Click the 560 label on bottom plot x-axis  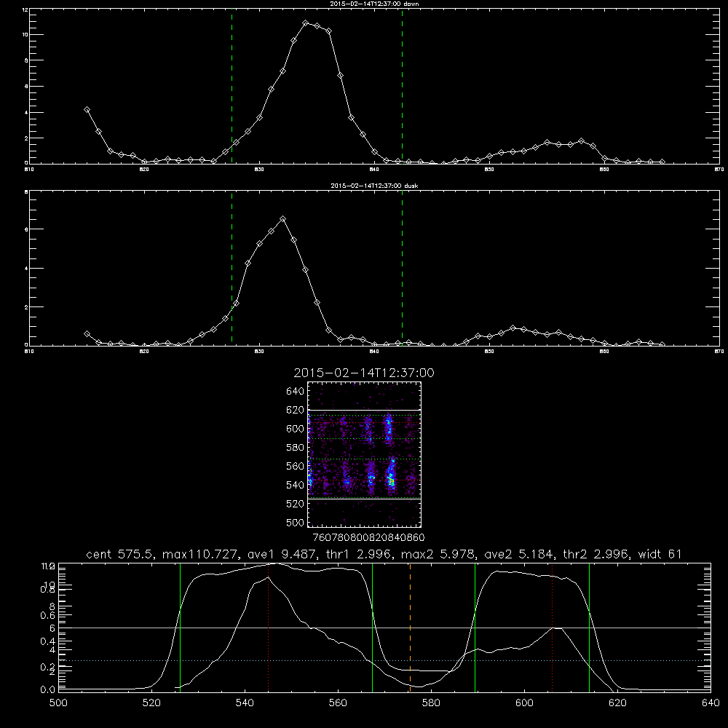click(338, 703)
